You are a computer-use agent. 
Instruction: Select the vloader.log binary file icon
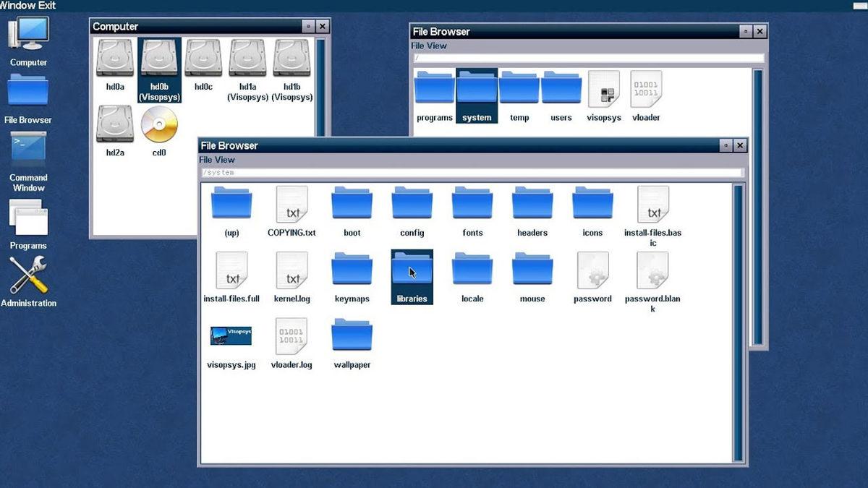(x=292, y=337)
